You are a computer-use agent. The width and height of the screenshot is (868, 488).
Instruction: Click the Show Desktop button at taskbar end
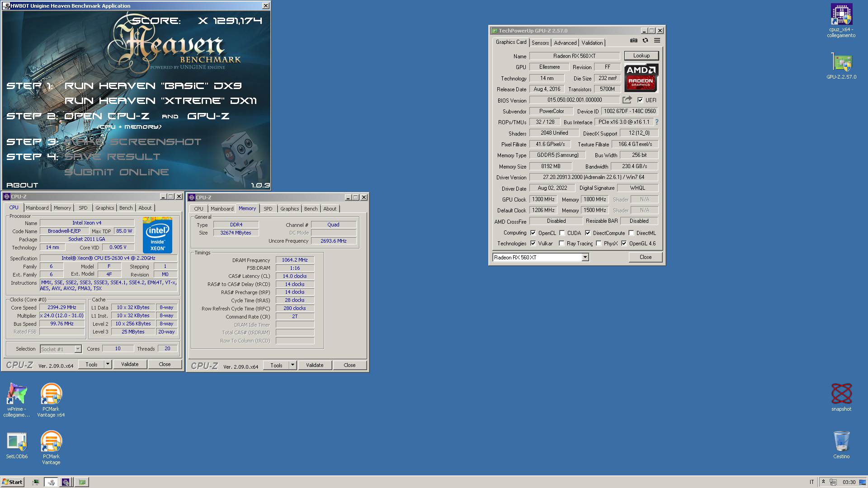tap(863, 482)
